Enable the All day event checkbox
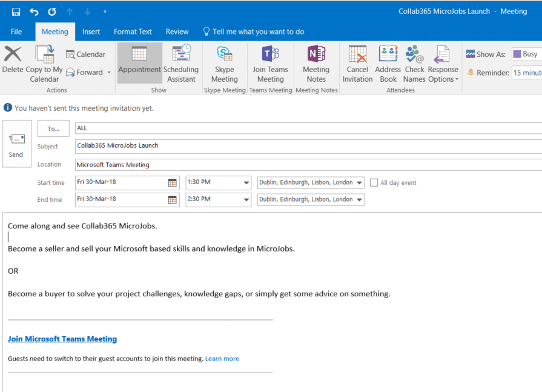Screen dimensions: 542x392 click(374, 182)
